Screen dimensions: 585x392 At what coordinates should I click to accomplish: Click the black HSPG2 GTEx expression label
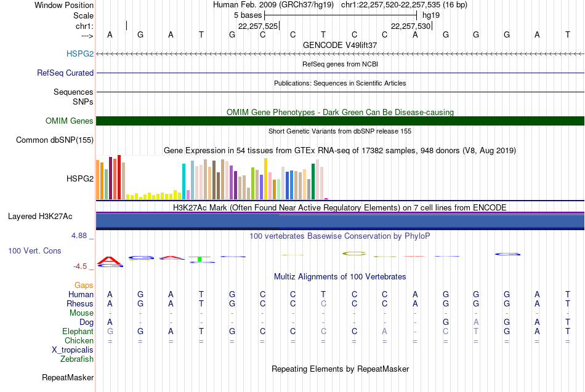point(80,178)
